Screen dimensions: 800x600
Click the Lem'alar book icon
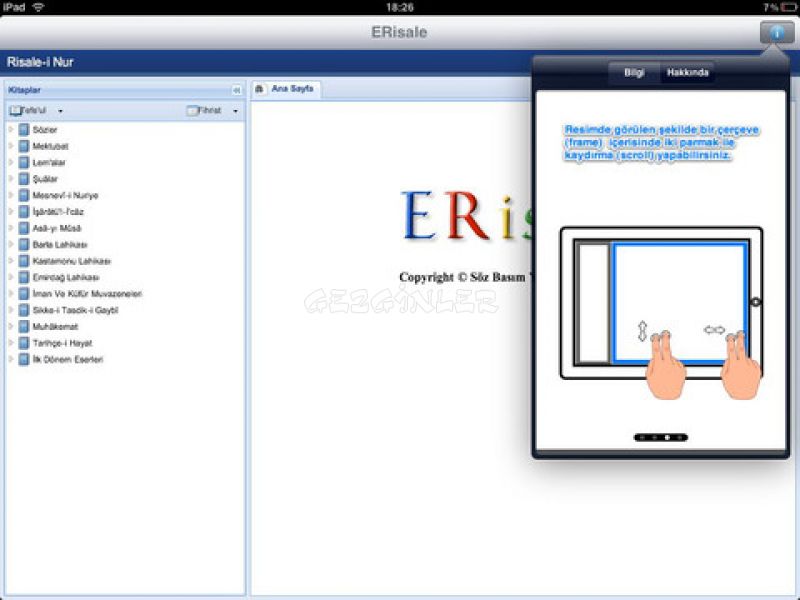(24, 162)
